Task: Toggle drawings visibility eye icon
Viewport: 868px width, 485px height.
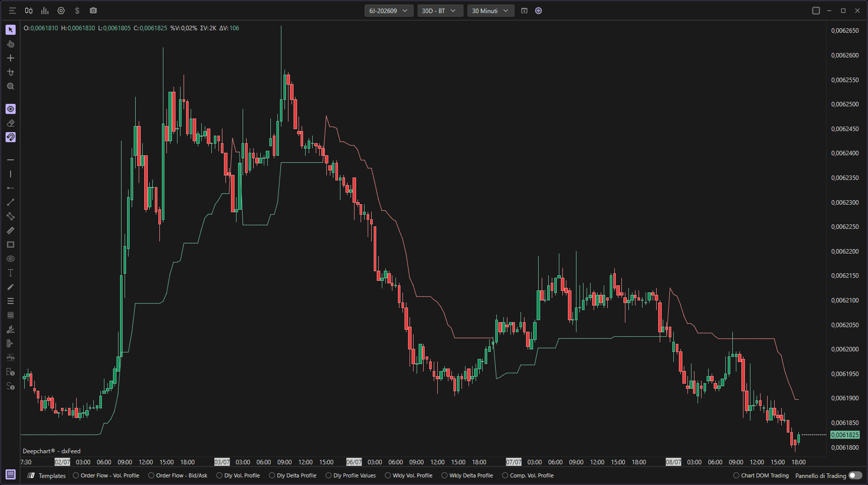Action: click(11, 109)
